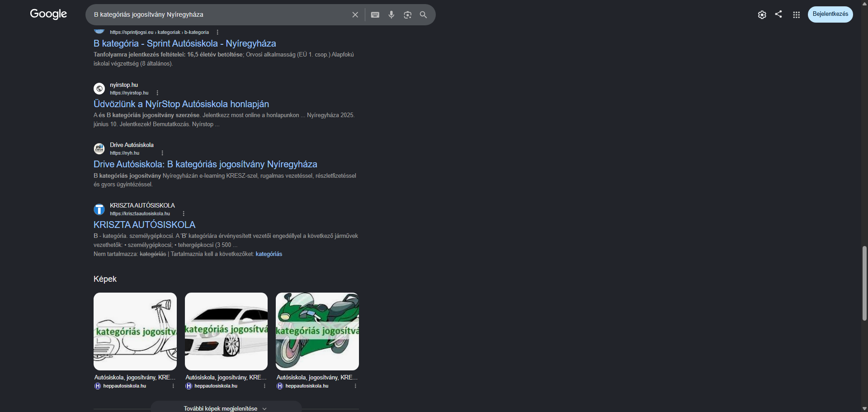The width and height of the screenshot is (868, 412).
Task: Click the Drive Autósiskola site favicon
Action: point(99,149)
